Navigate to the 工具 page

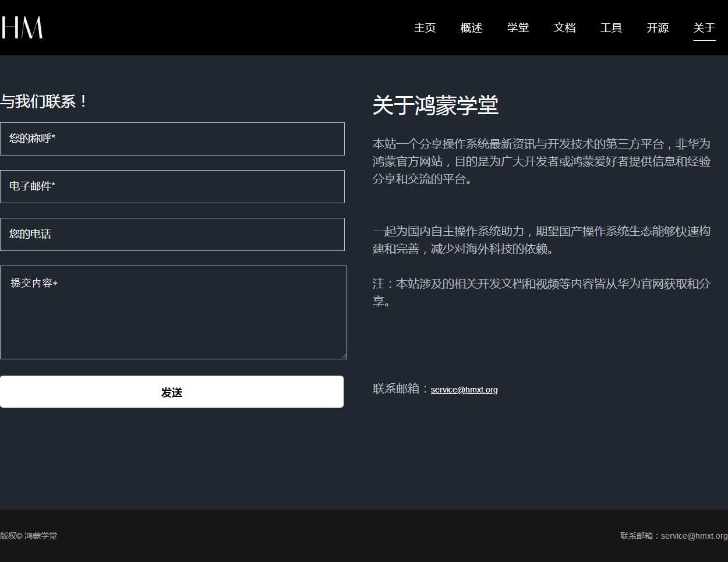tap(611, 28)
